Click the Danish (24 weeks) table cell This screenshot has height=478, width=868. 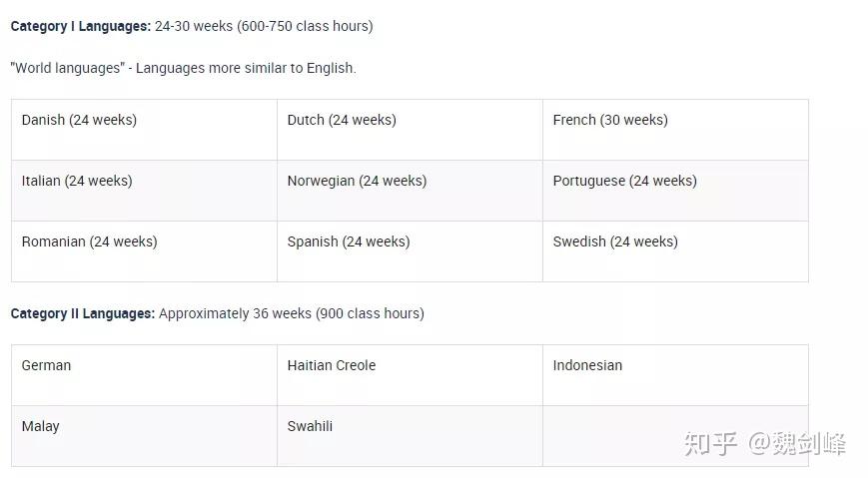79,120
